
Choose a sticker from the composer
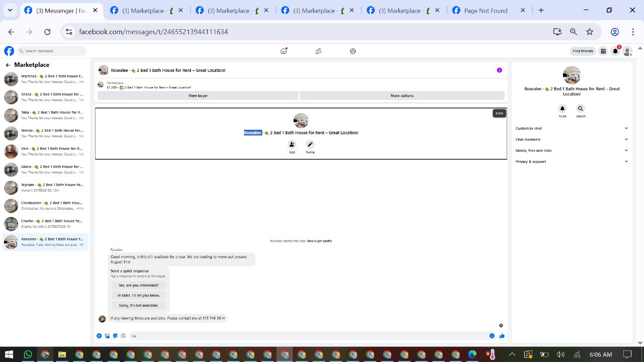click(x=115, y=336)
